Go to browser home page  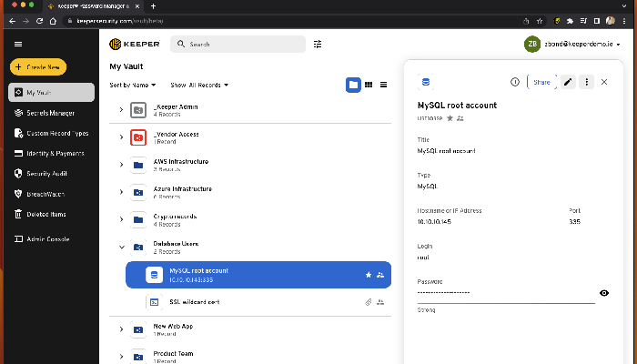pyautogui.click(x=53, y=21)
